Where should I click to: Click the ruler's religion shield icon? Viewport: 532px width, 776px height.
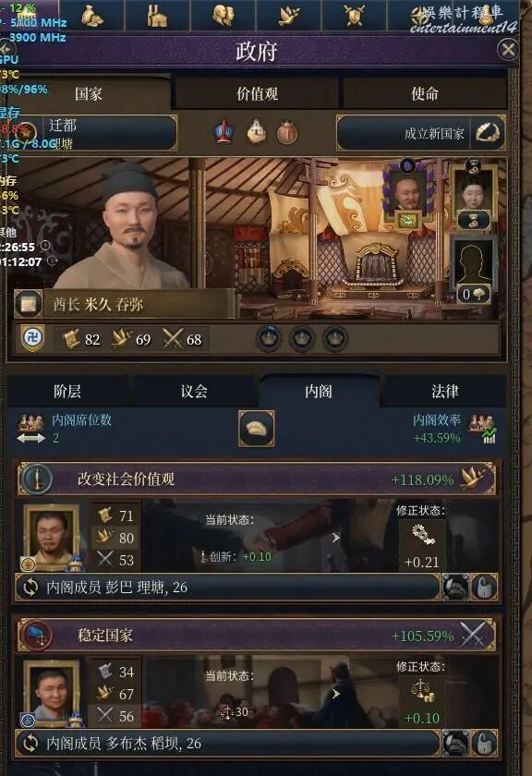coord(33,338)
